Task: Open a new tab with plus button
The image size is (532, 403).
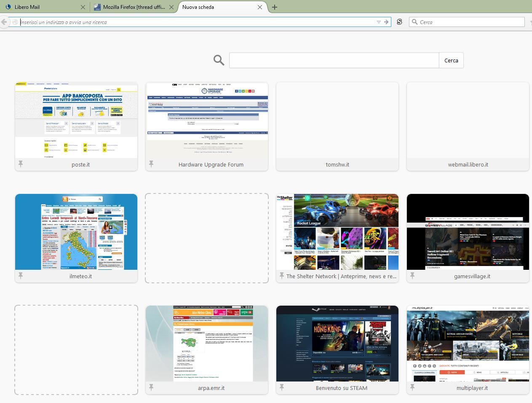Action: 275,7
